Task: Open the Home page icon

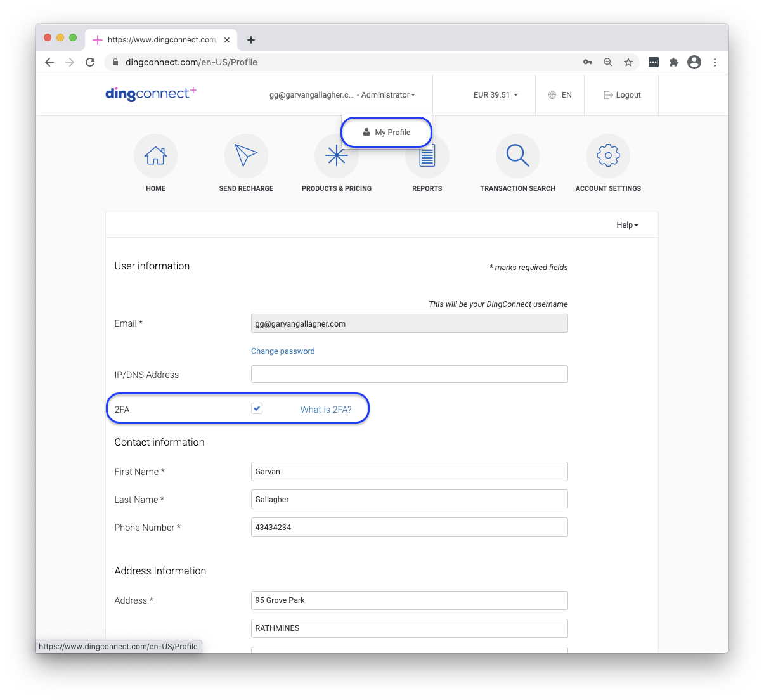Action: tap(155, 155)
